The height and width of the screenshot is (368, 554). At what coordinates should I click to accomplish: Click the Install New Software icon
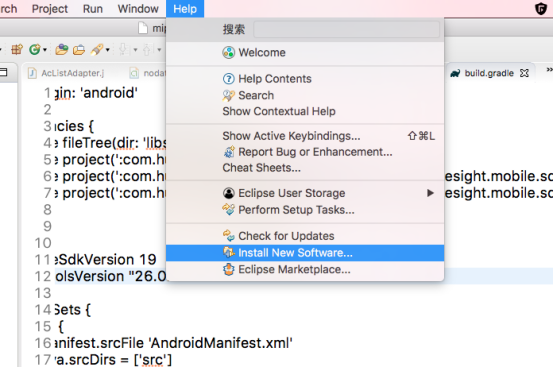tap(229, 253)
